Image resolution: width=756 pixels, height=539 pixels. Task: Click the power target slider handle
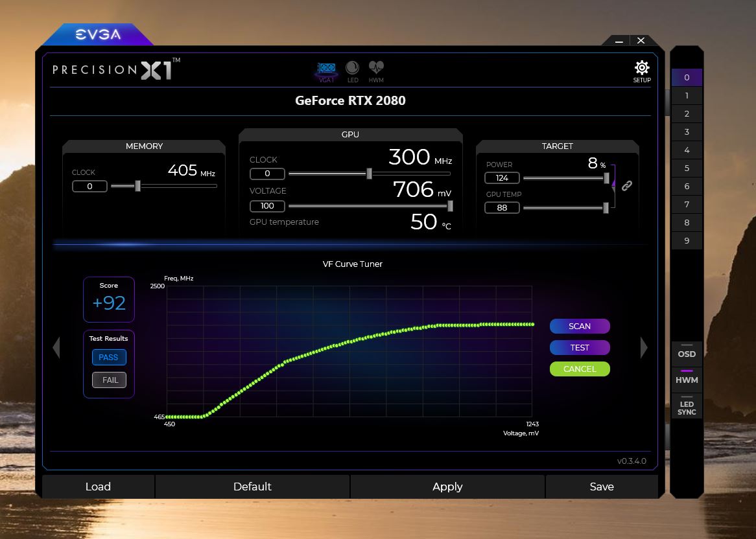[x=606, y=178]
